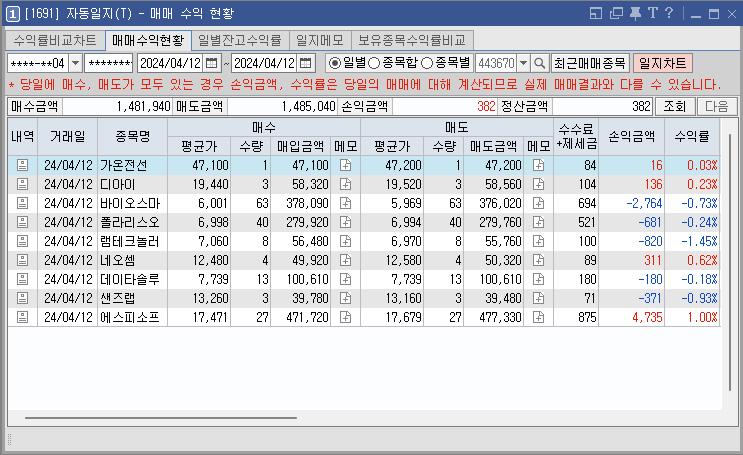Switch to 보유종목수익률비교 tab
Screen dimensions: 743x455
pos(412,41)
